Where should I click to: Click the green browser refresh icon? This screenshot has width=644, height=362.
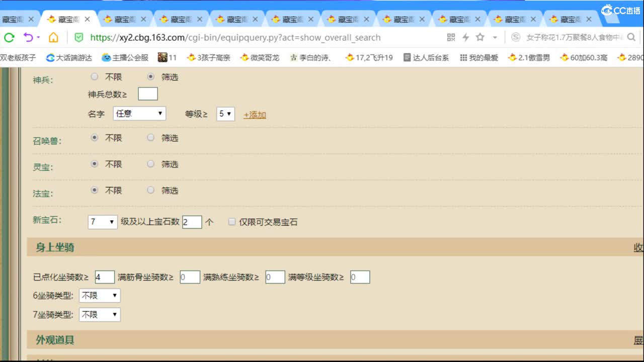click(x=9, y=37)
